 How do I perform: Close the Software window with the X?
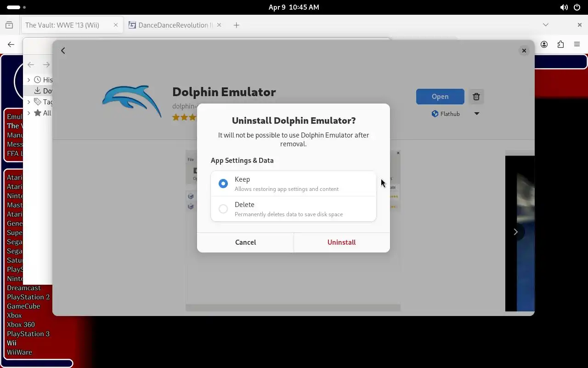(524, 51)
